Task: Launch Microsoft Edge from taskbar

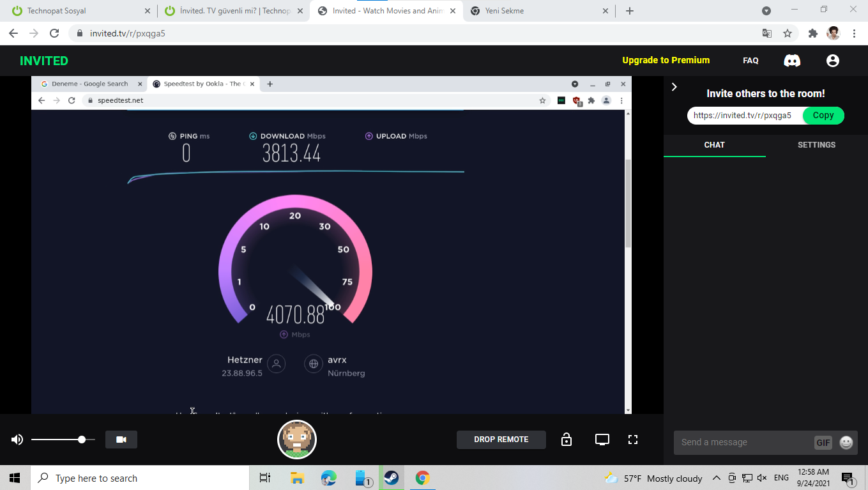Action: click(x=329, y=478)
